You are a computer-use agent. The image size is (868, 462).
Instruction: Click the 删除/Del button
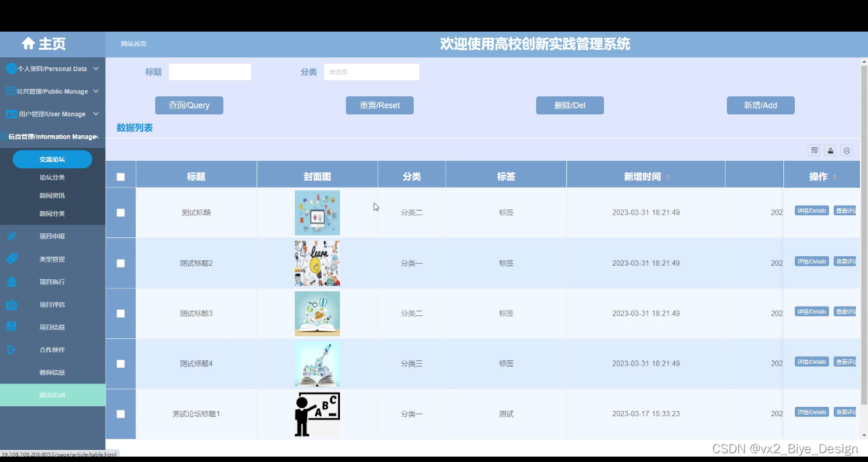pyautogui.click(x=570, y=106)
